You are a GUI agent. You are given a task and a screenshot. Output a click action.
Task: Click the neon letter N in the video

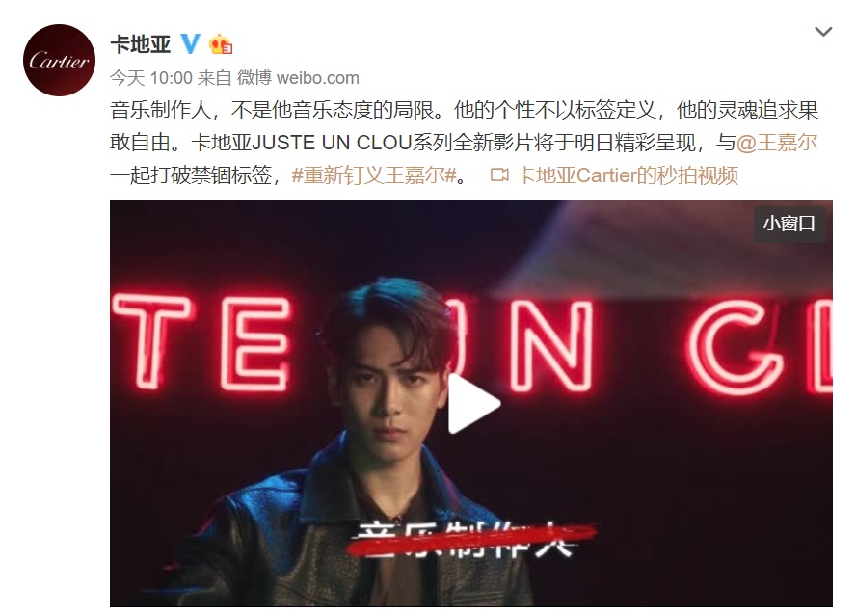[x=551, y=346]
